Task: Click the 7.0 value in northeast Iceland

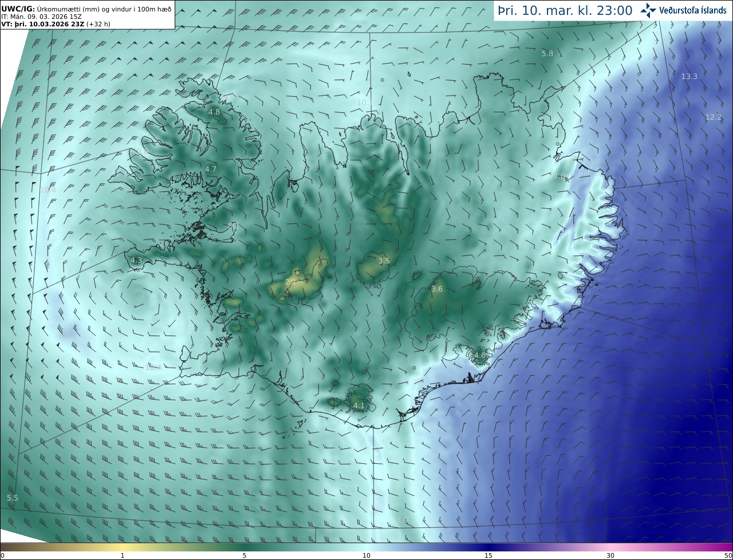Action: [560, 177]
